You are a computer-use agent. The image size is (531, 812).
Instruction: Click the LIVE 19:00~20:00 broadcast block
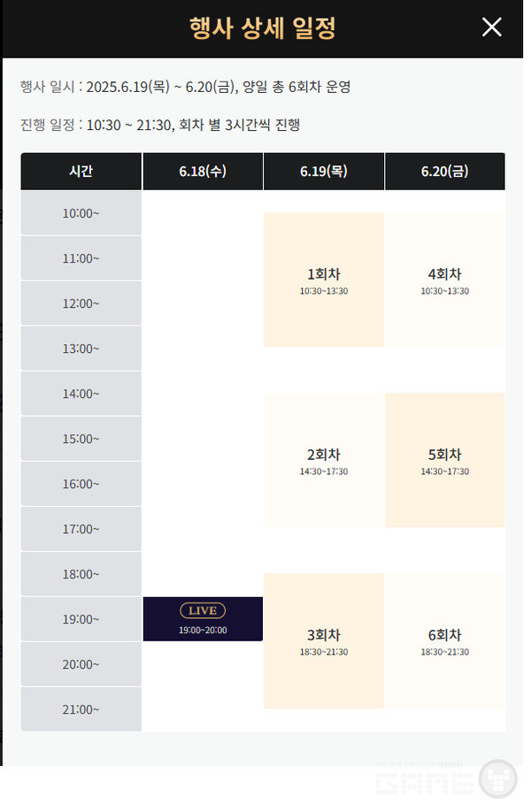(x=203, y=619)
